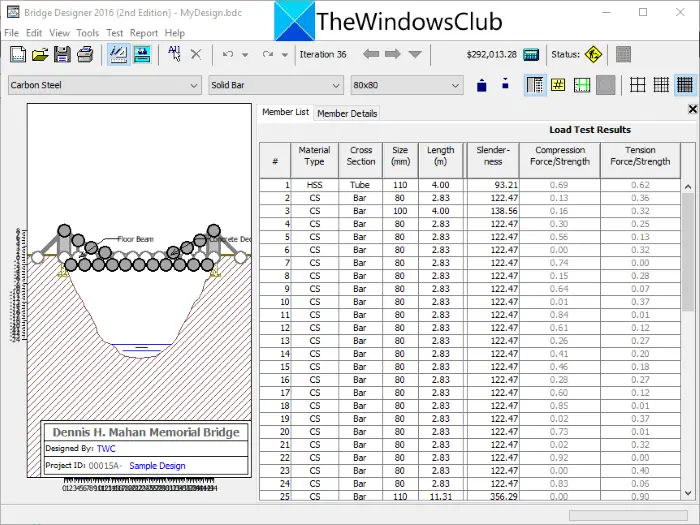Redo the last undone action
This screenshot has width=700, height=525.
click(268, 54)
